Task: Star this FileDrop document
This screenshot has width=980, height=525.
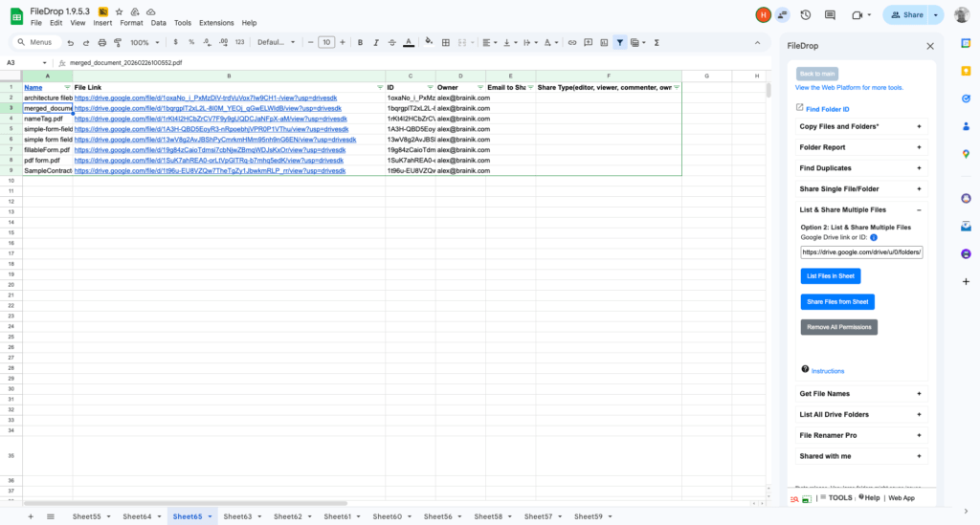Action: pyautogui.click(x=119, y=11)
